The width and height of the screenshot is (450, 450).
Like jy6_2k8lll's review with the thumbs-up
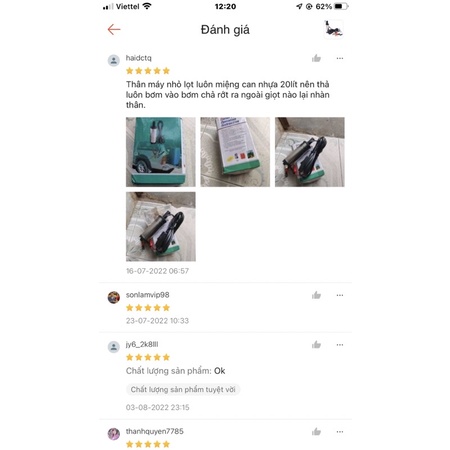[x=316, y=345]
